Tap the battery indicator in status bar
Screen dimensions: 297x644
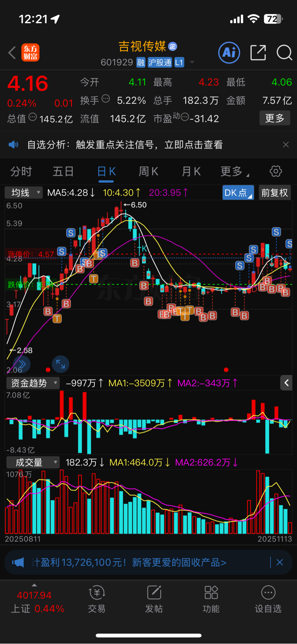pos(273,19)
